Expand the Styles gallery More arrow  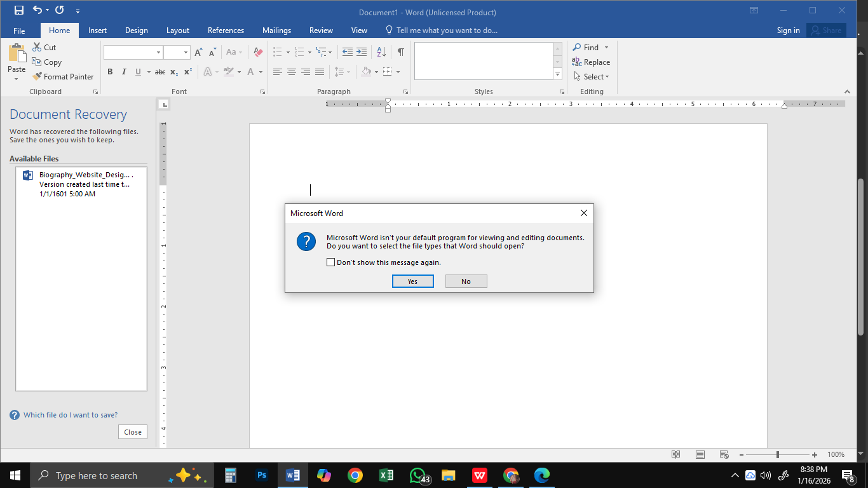(x=558, y=74)
